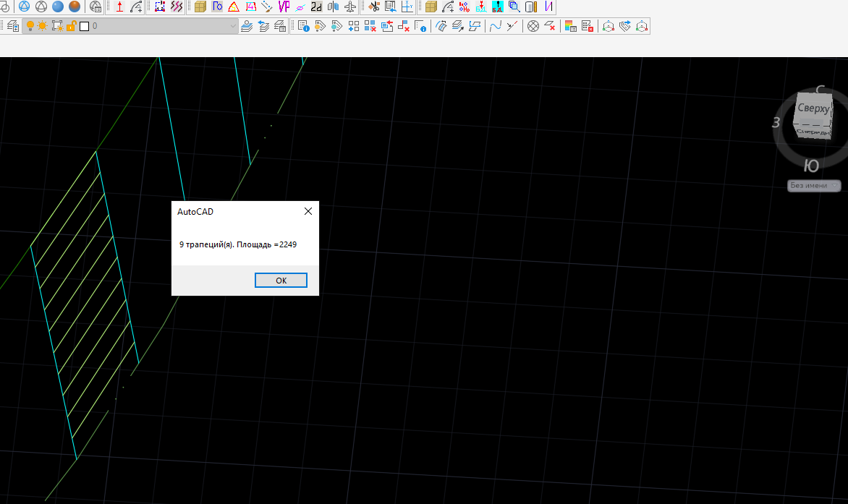Click the Сверху face of ViewCube

pyautogui.click(x=813, y=108)
